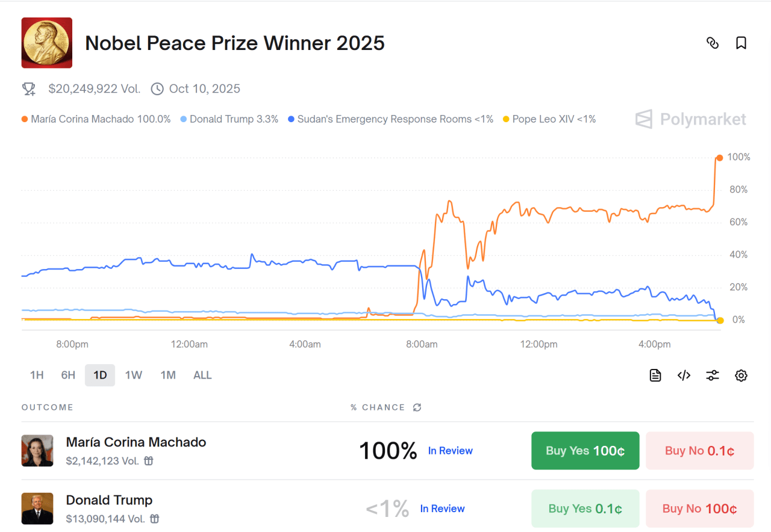Select the 1W time range
This screenshot has width=771, height=532.
click(x=133, y=376)
